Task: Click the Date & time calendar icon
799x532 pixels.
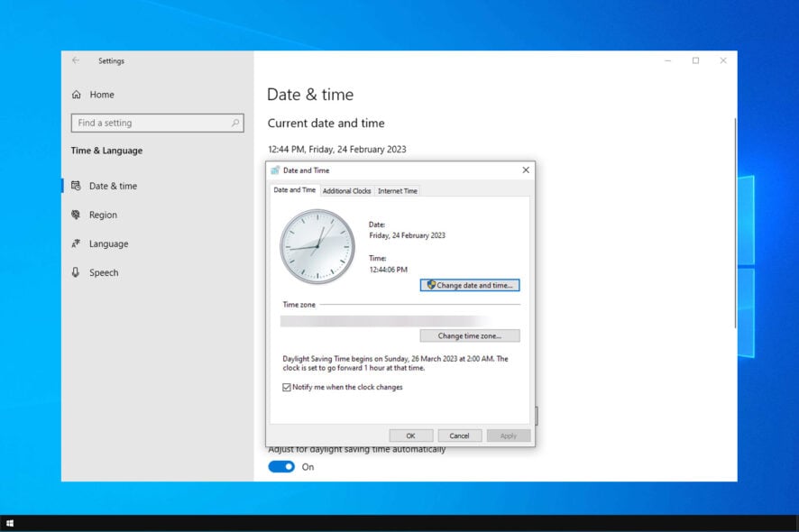Action: pos(76,186)
